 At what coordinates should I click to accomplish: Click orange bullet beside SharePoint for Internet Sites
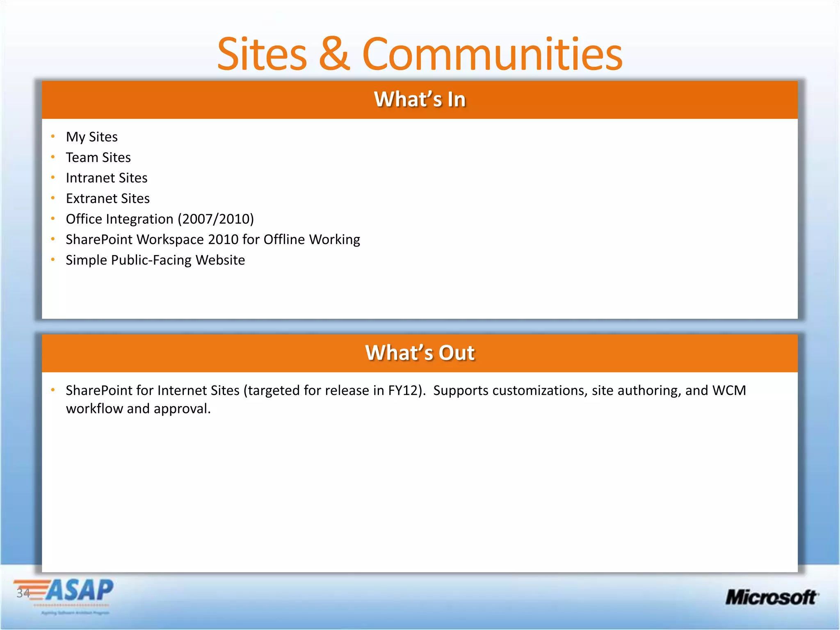[53, 390]
